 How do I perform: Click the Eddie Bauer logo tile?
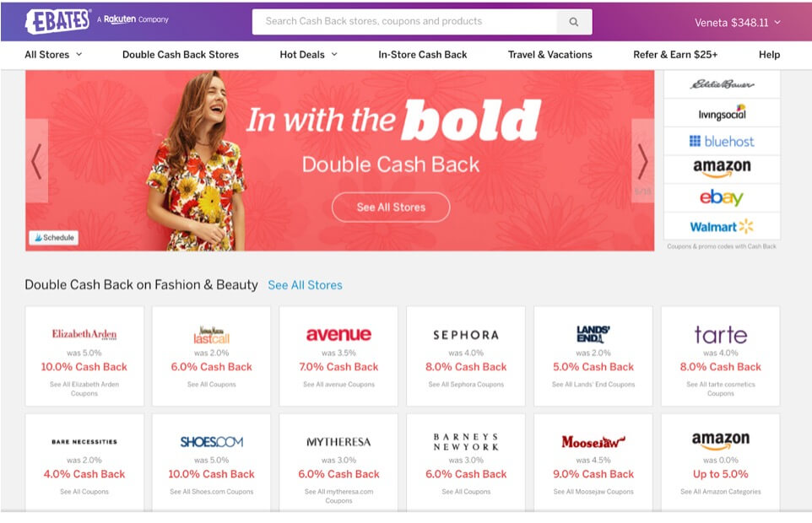pos(722,84)
